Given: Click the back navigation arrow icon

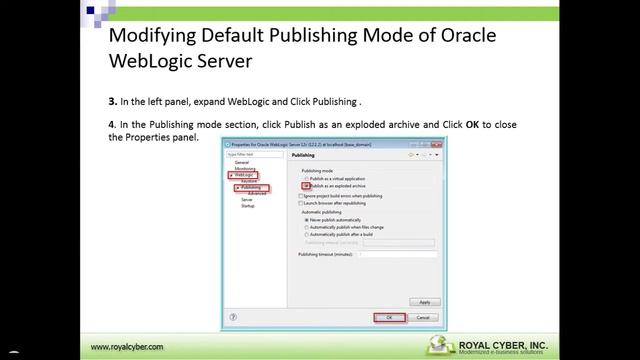Looking at the screenshot, I should pyautogui.click(x=411, y=155).
